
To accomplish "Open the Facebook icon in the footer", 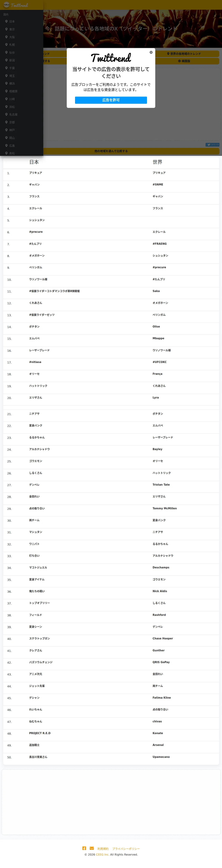I will (x=84, y=848).
